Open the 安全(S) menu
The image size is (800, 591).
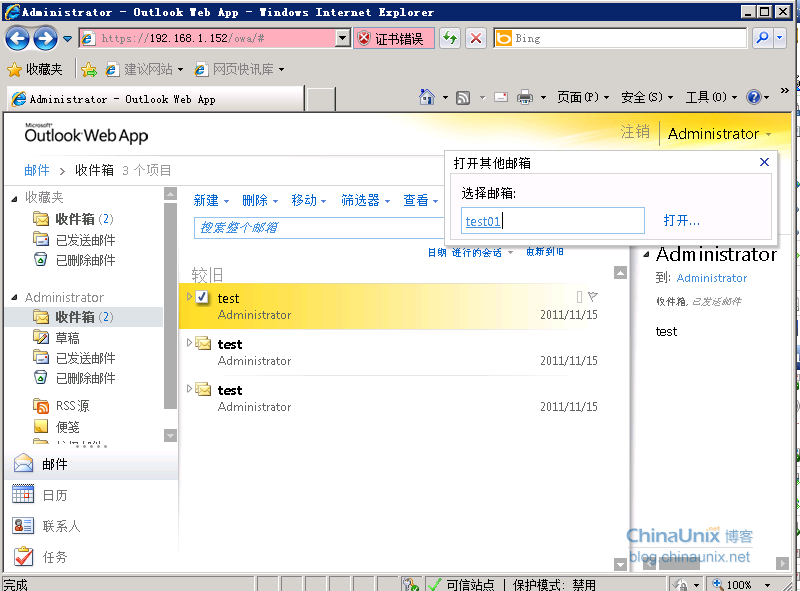pos(647,97)
